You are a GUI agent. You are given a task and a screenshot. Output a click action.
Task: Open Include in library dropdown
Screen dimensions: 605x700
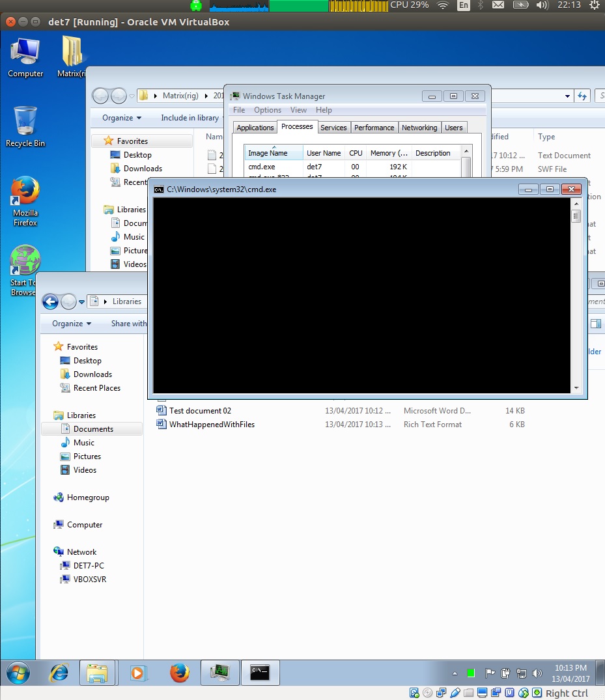click(192, 118)
